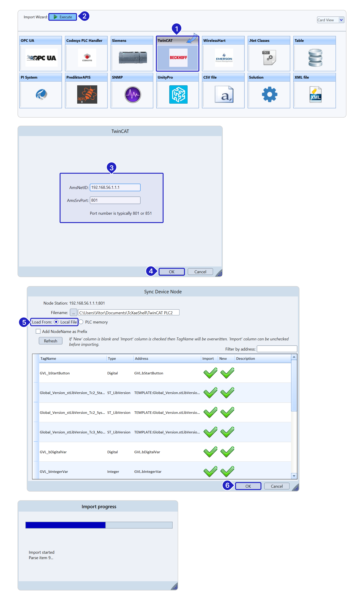Enable Add NodeName as Prefix
Image resolution: width=364 pixels, height=599 pixels.
[x=38, y=331]
